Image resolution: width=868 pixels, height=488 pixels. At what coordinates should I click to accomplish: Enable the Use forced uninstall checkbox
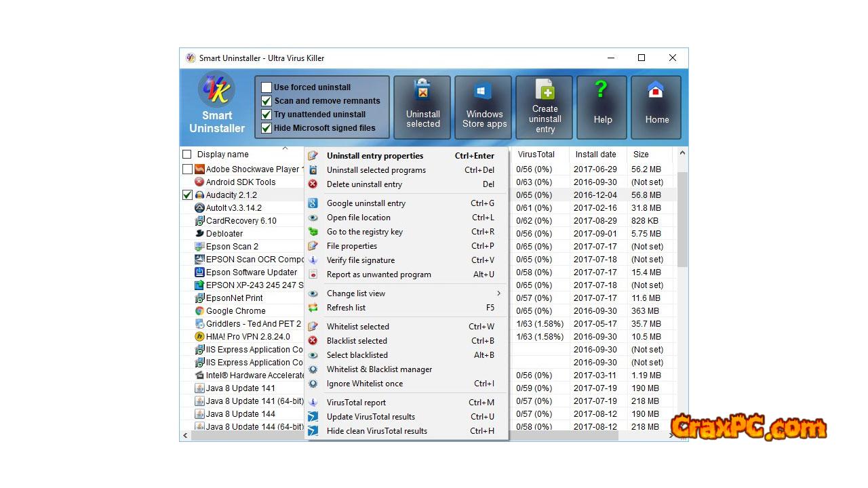pyautogui.click(x=267, y=87)
